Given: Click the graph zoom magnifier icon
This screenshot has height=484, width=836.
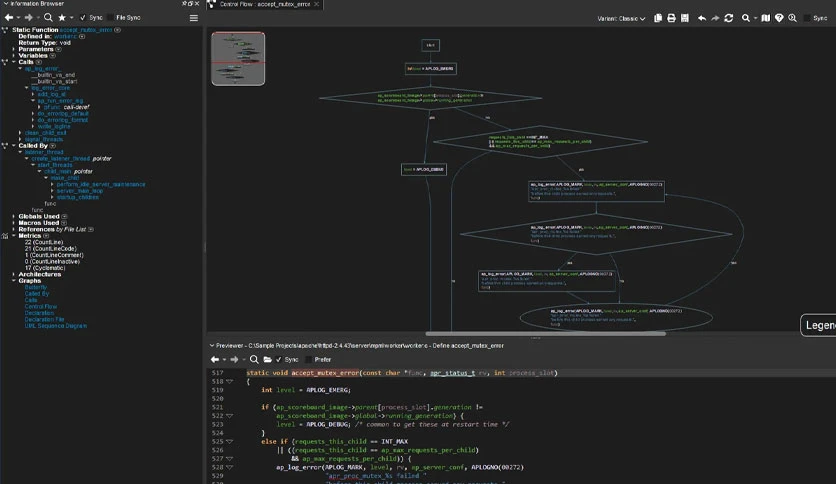Looking at the screenshot, I should coord(792,18).
